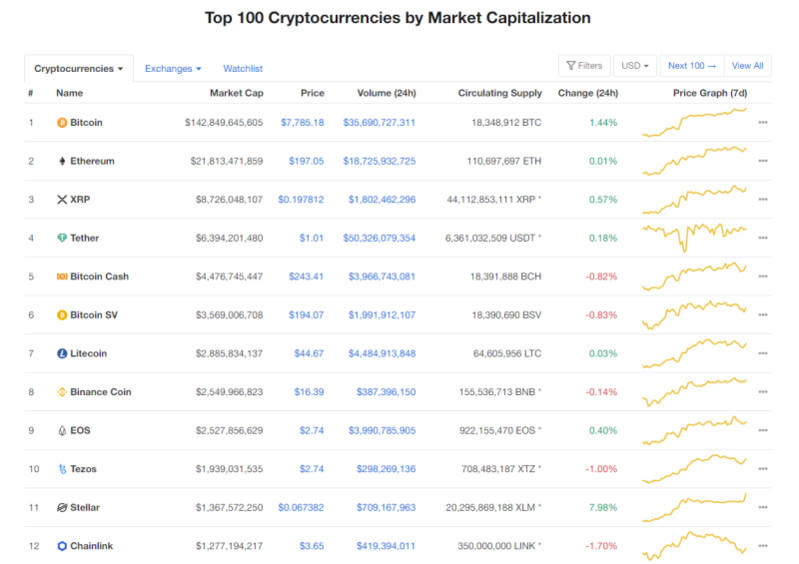Open the Bitcoin Cash name link
The height and width of the screenshot is (564, 799).
pyautogui.click(x=99, y=277)
